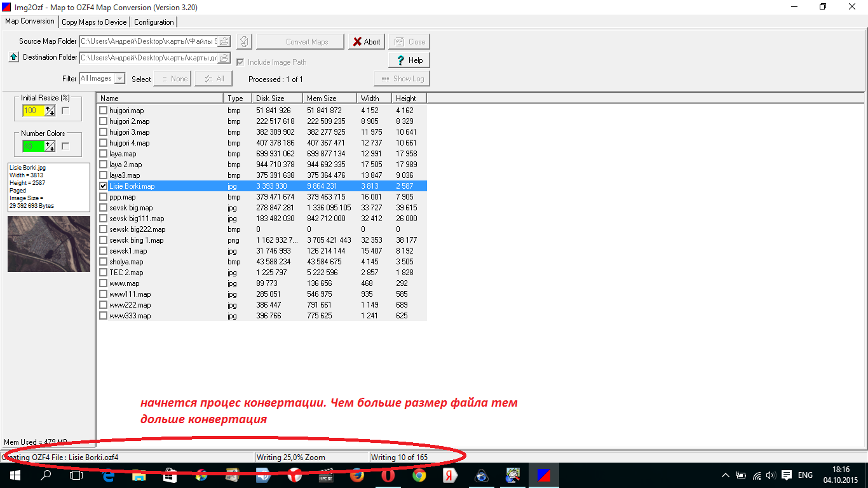Click the Number Colors spinner arrows
868x488 pixels.
(50, 146)
